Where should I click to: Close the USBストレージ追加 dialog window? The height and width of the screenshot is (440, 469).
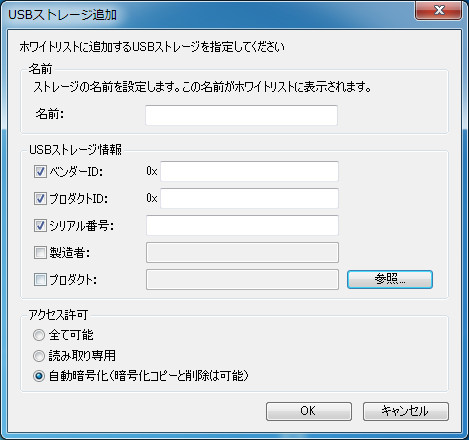pyautogui.click(x=439, y=10)
